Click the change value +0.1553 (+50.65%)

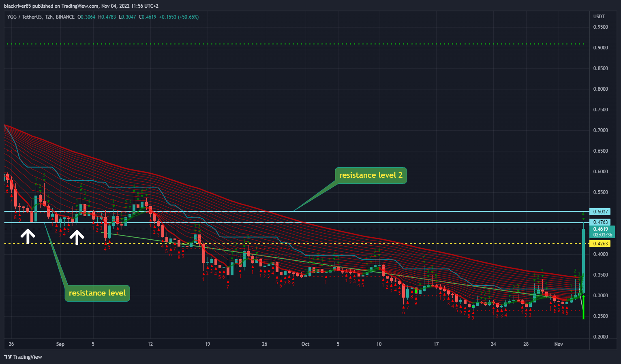point(179,17)
